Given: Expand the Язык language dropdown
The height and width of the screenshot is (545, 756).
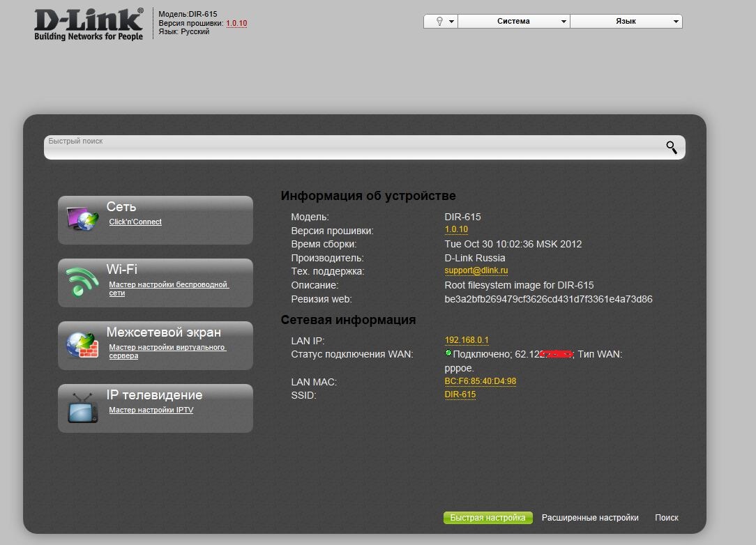Looking at the screenshot, I should 626,22.
